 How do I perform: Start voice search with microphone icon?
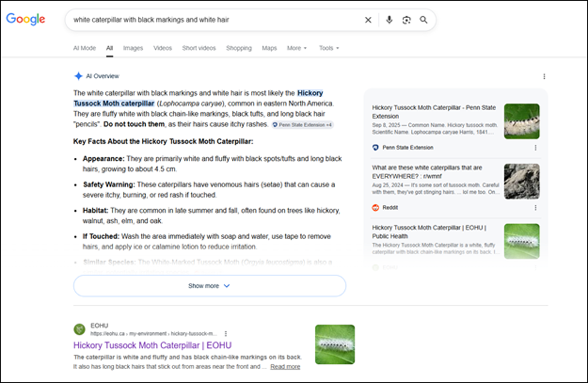(x=389, y=20)
